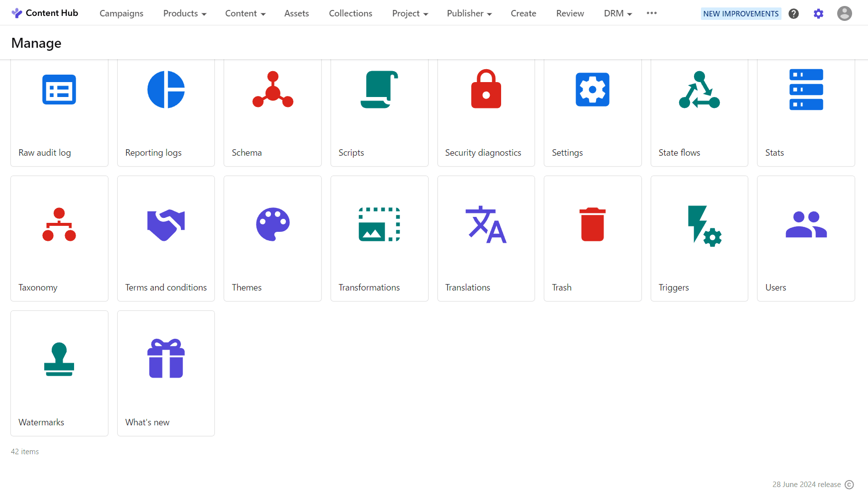The image size is (868, 494).
Task: Click the What's new gift icon
Action: coord(166,359)
